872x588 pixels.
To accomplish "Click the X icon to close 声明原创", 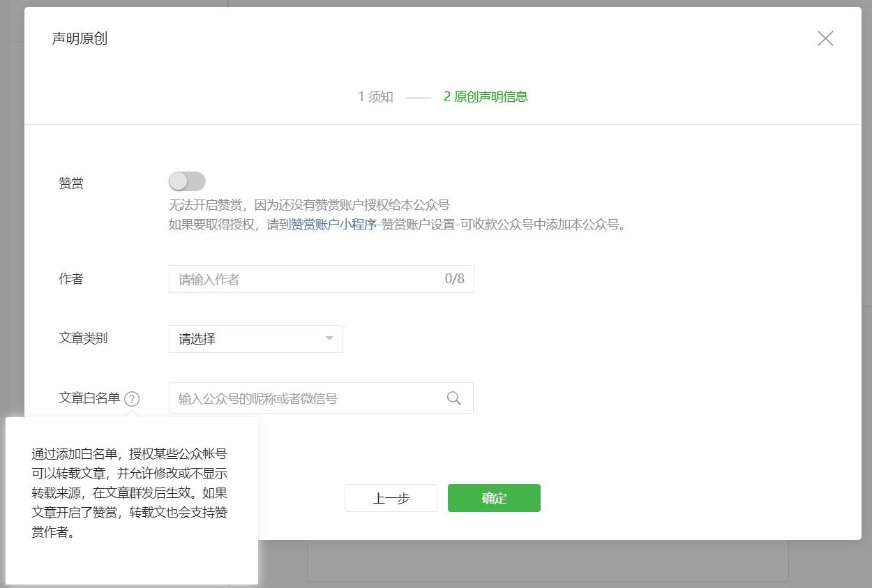I will pos(825,38).
